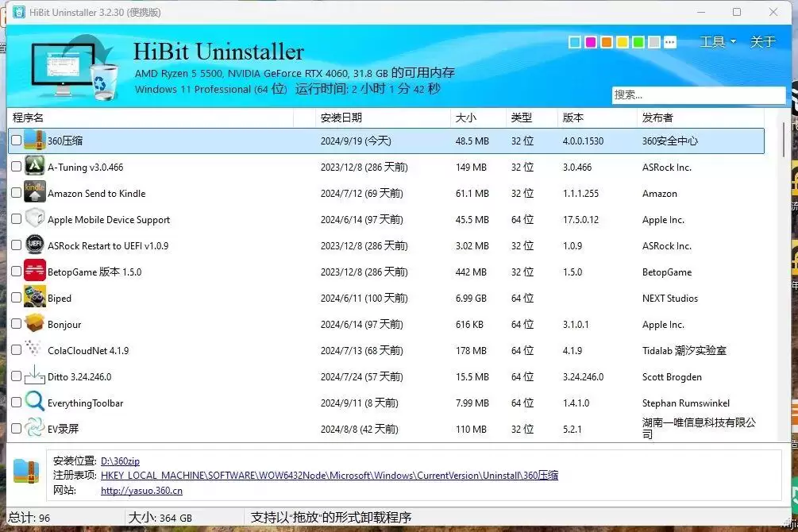Click the BetopGame red icon
The width and height of the screenshot is (798, 532).
(34, 270)
